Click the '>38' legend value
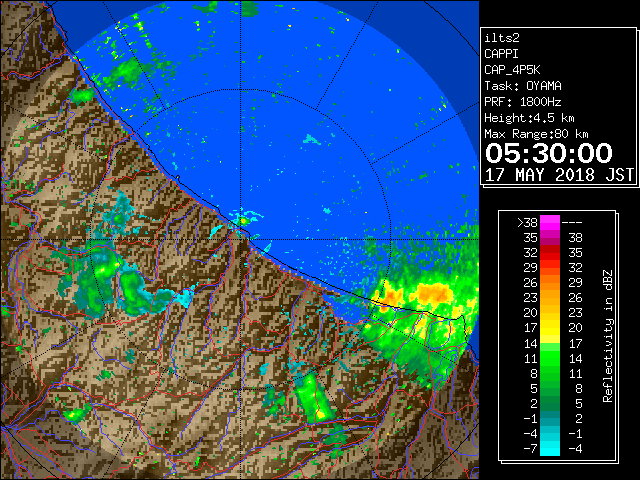 click(527, 223)
